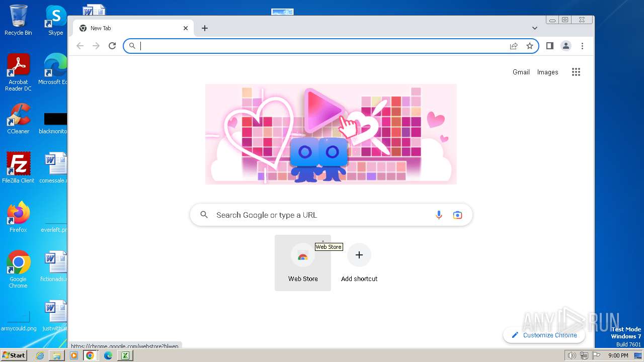Click the 9:00 PM taskbar clock
Viewport: 644px width, 362px height.
pyautogui.click(x=618, y=355)
